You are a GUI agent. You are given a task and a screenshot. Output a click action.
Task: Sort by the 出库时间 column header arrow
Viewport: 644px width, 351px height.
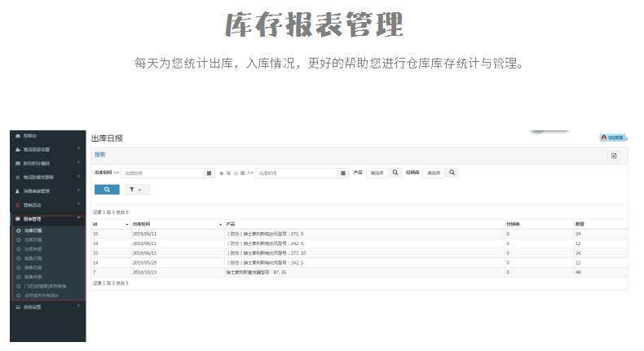[221, 225]
